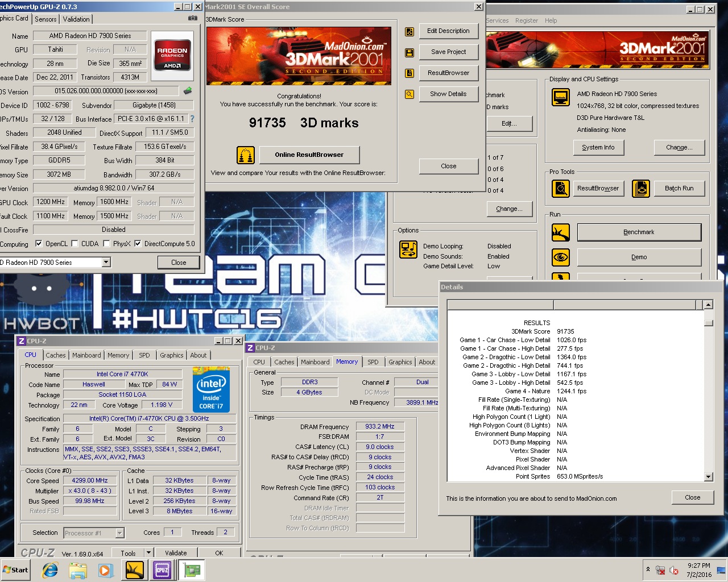This screenshot has width=728, height=582.
Task: Show hidden tray icons arrow
Action: pos(648,569)
